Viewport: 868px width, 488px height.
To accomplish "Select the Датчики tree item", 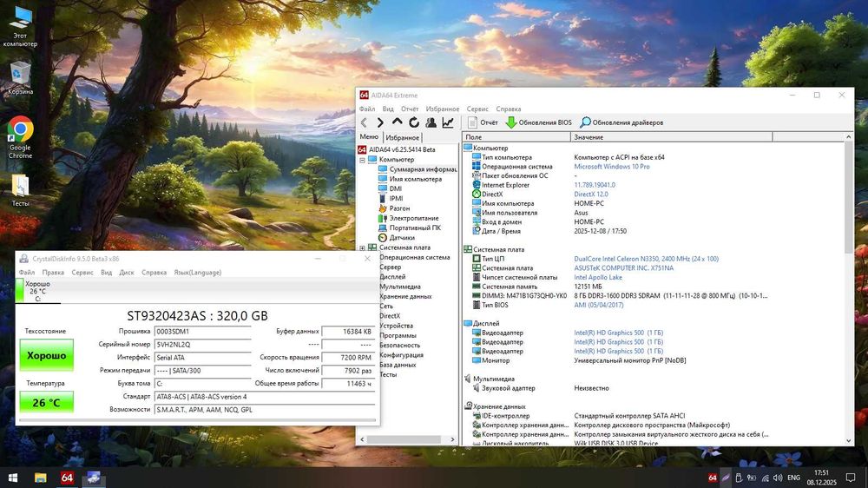I will point(397,238).
